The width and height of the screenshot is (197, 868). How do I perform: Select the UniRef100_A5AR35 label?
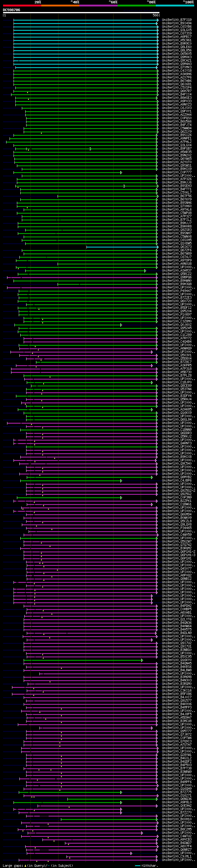tap(177, 152)
